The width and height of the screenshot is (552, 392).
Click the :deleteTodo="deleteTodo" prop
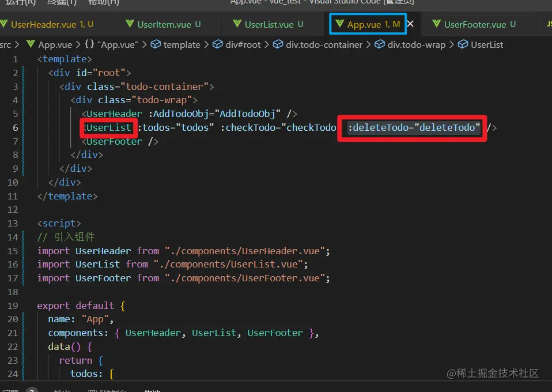pos(414,127)
